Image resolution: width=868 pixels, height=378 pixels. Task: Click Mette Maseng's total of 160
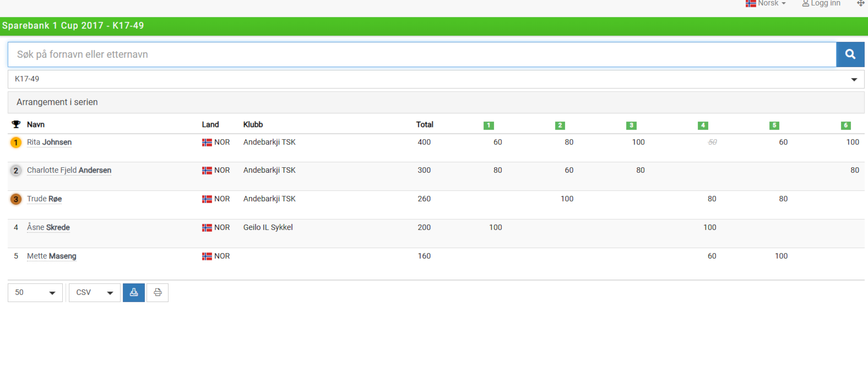424,256
